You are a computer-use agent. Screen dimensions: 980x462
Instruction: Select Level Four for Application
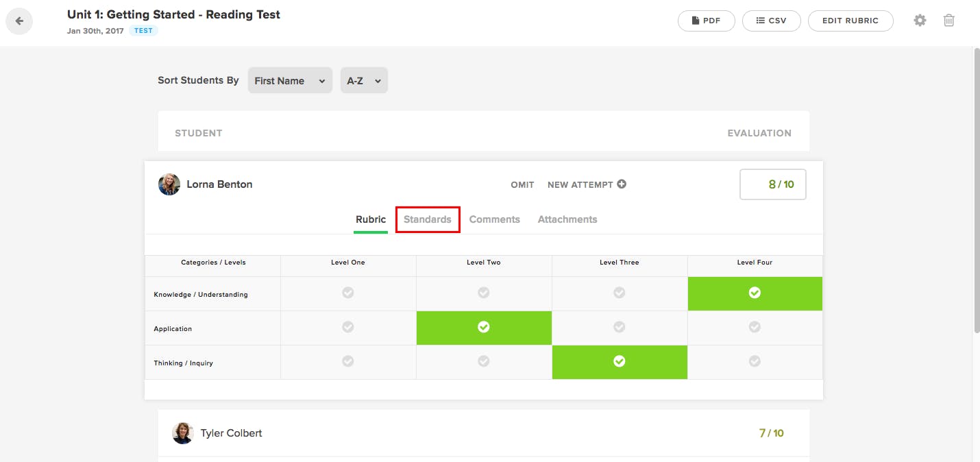coord(755,327)
